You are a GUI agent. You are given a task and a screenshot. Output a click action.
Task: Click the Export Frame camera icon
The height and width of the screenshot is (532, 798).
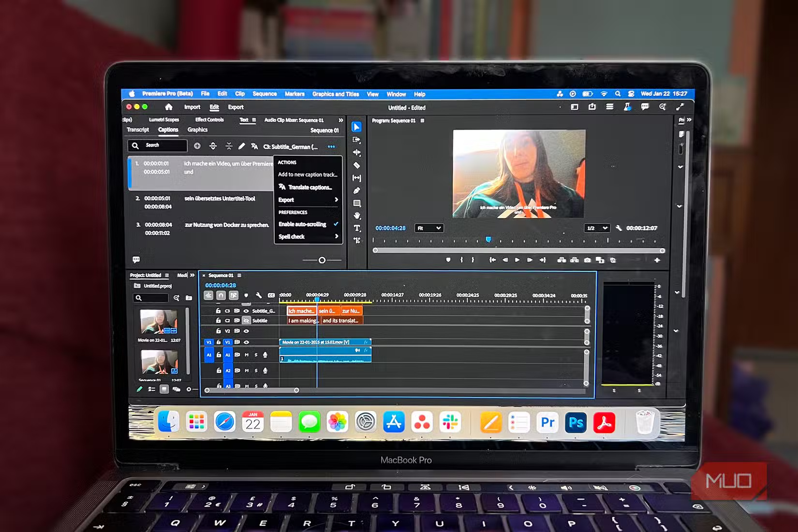(587, 260)
